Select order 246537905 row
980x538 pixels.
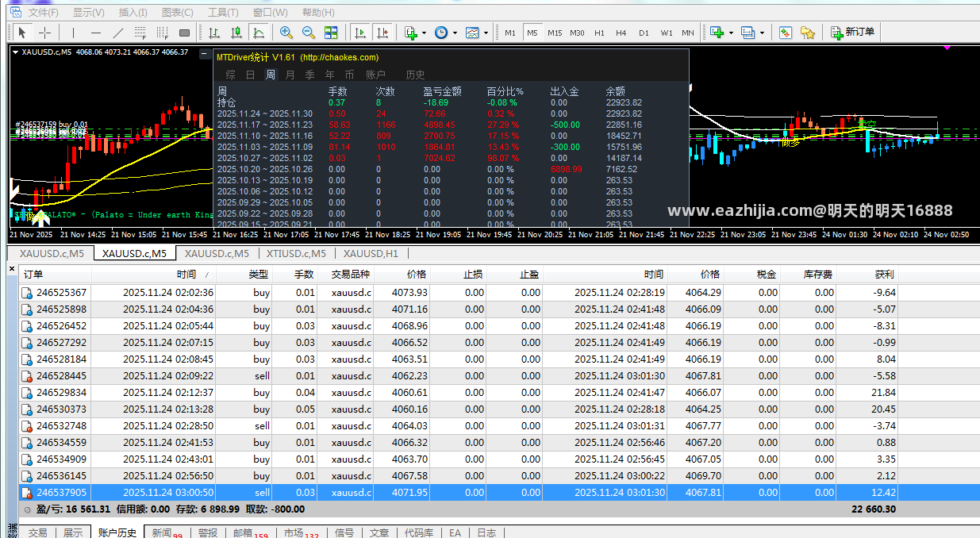tap(498, 493)
